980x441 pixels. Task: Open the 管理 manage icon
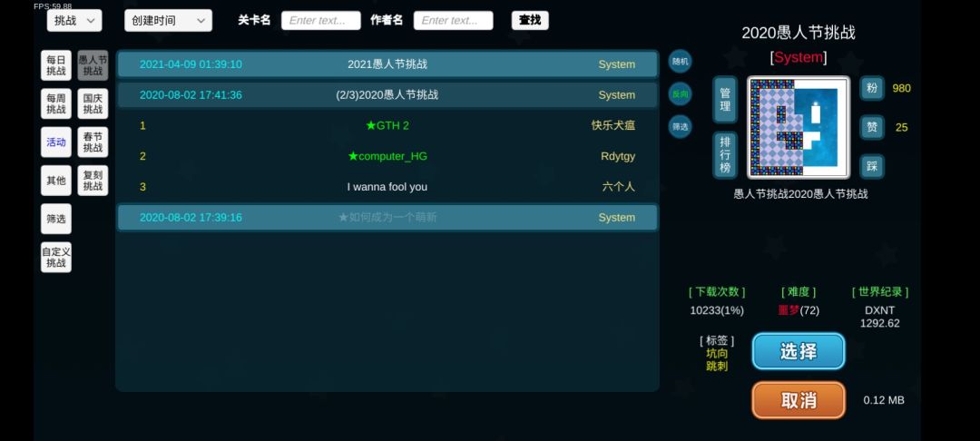pos(725,99)
